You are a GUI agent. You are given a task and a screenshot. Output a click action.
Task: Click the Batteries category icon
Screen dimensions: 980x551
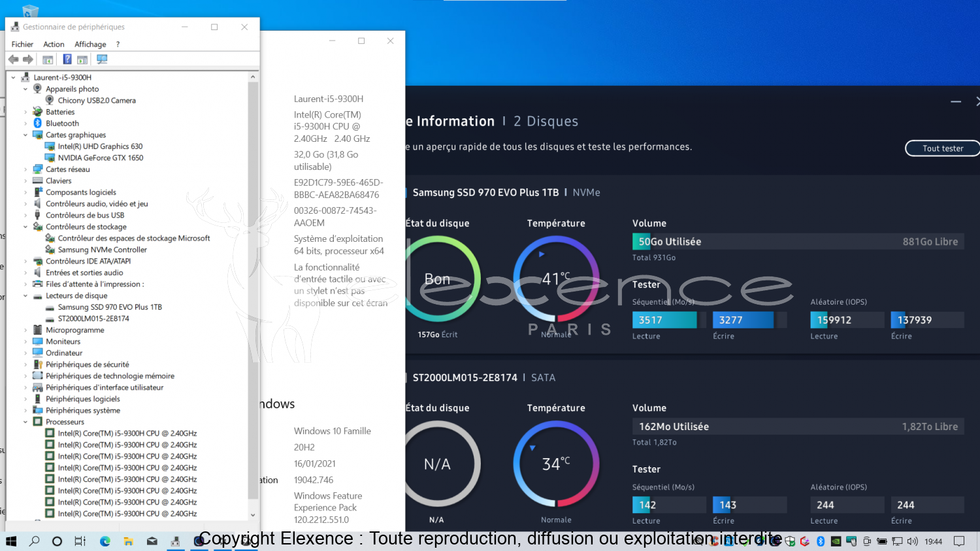tap(38, 112)
